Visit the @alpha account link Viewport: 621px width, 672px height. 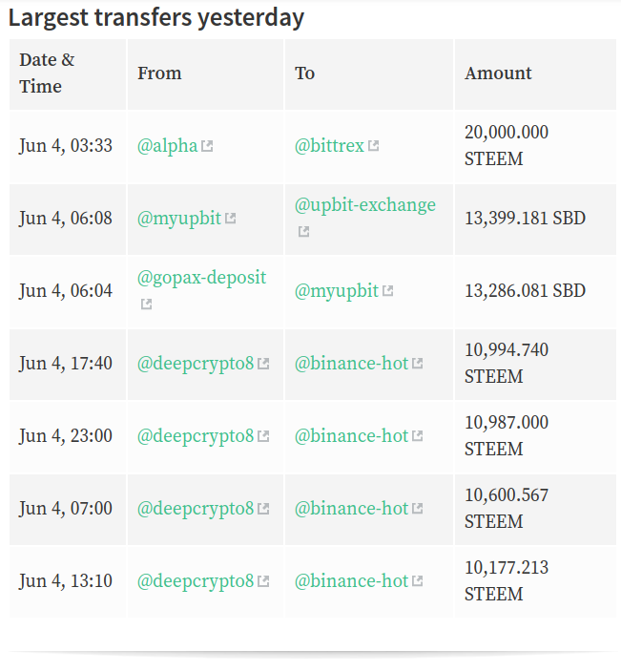point(168,146)
